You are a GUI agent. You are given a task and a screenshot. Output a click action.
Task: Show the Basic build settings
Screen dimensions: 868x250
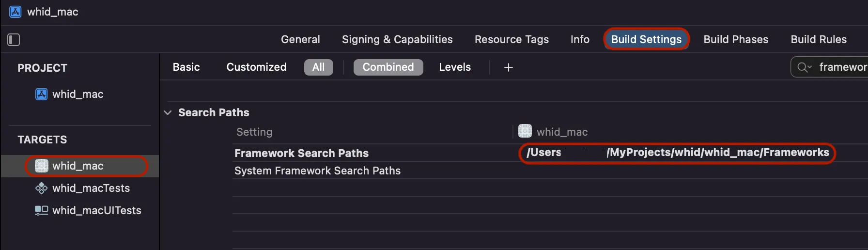pyautogui.click(x=186, y=67)
